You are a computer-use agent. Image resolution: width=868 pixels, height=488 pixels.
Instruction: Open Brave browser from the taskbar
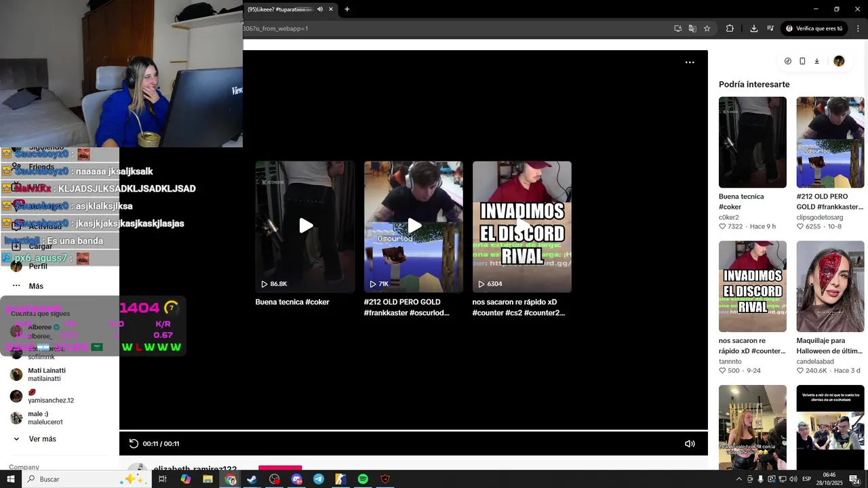pyautogui.click(x=385, y=479)
